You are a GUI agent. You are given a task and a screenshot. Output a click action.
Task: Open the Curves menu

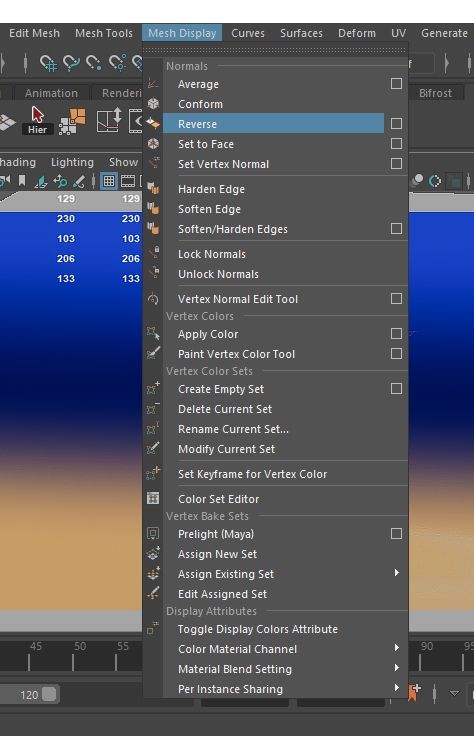point(248,33)
